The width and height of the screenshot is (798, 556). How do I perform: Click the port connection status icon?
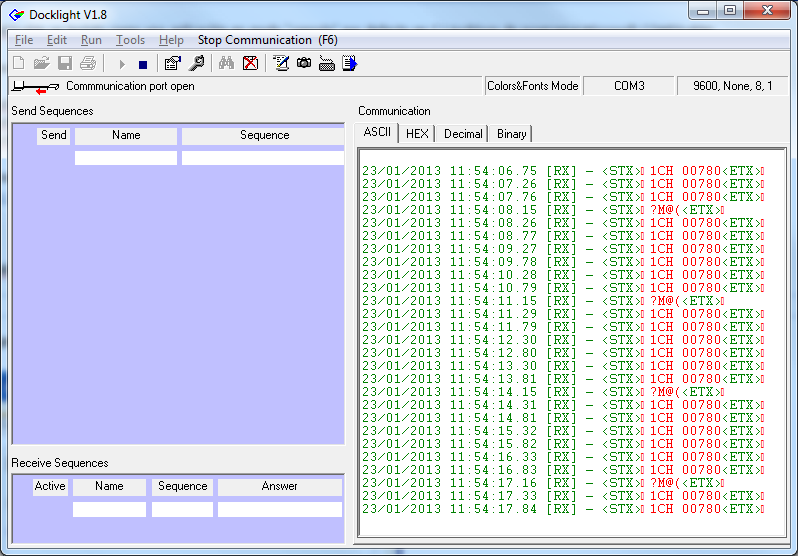tap(35, 87)
